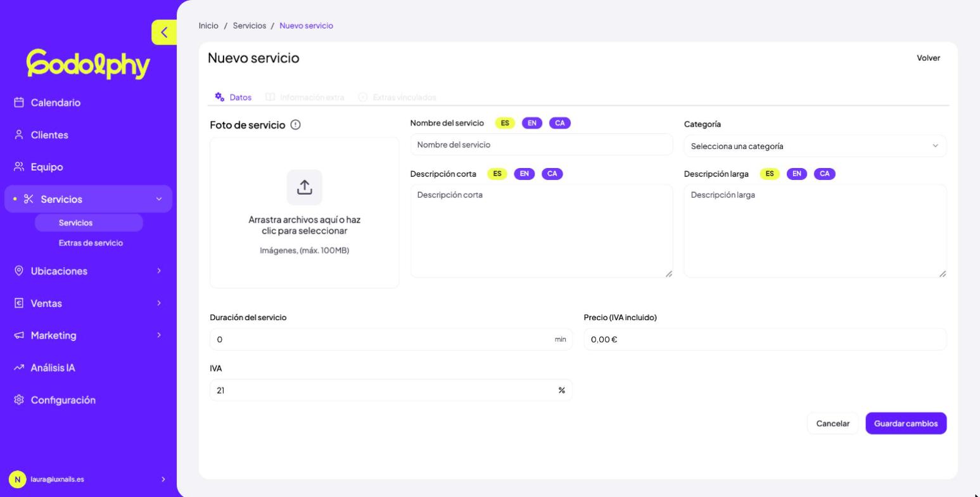Click the Marketing megaphone icon

19,335
